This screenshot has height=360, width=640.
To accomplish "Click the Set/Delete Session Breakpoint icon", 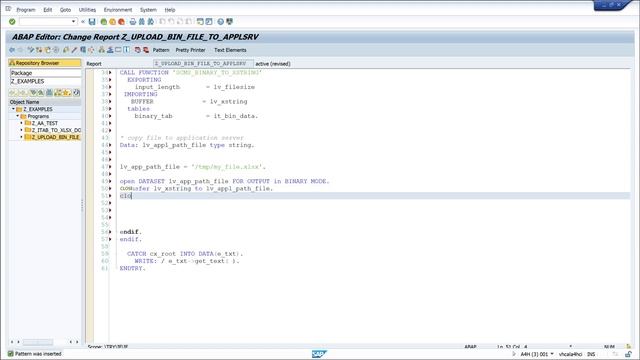I will coord(138,50).
